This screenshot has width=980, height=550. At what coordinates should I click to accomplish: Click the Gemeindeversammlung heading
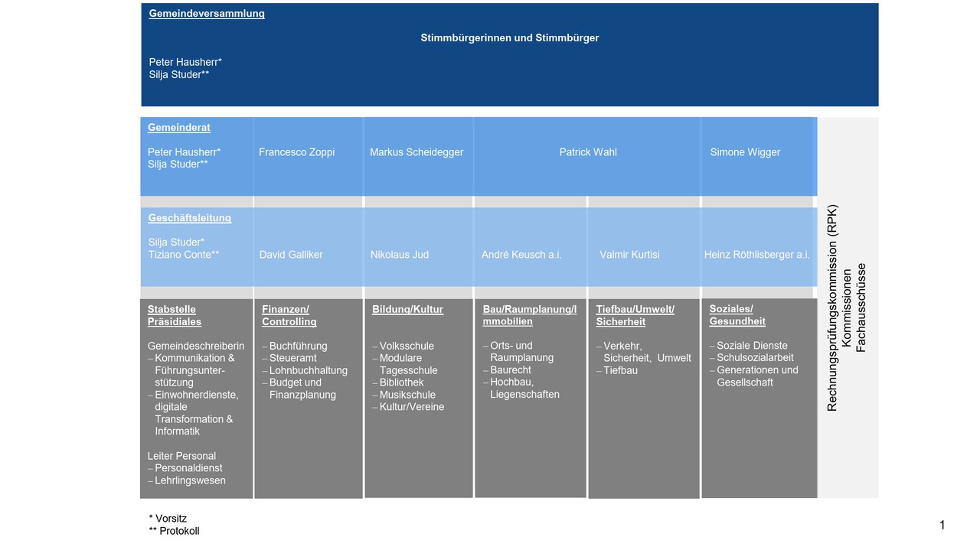point(207,14)
